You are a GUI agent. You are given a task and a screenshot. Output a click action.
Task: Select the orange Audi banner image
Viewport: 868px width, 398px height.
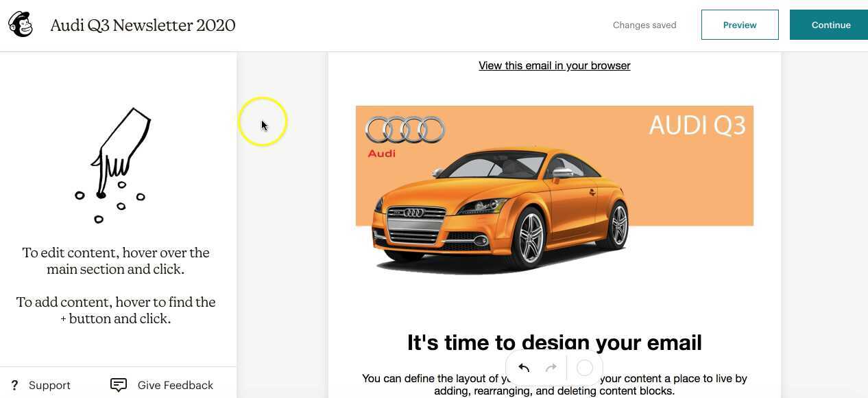tap(554, 192)
